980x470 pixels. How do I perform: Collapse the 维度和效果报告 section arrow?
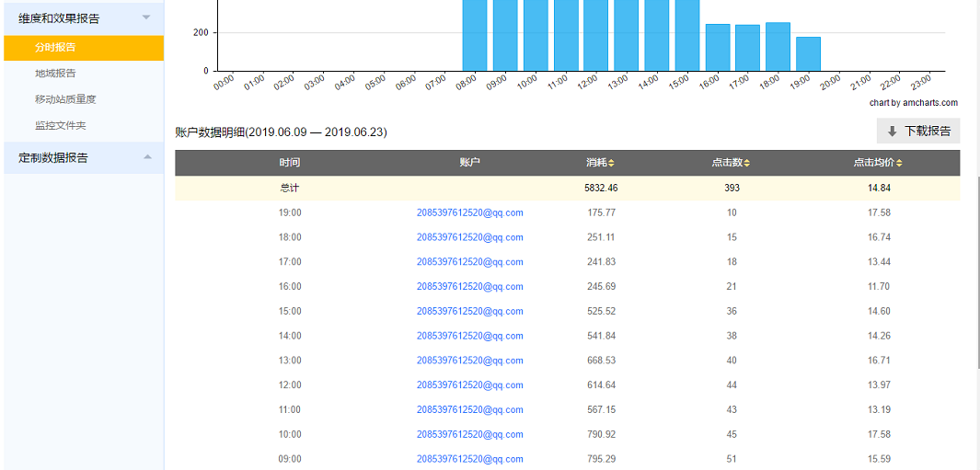point(146,17)
